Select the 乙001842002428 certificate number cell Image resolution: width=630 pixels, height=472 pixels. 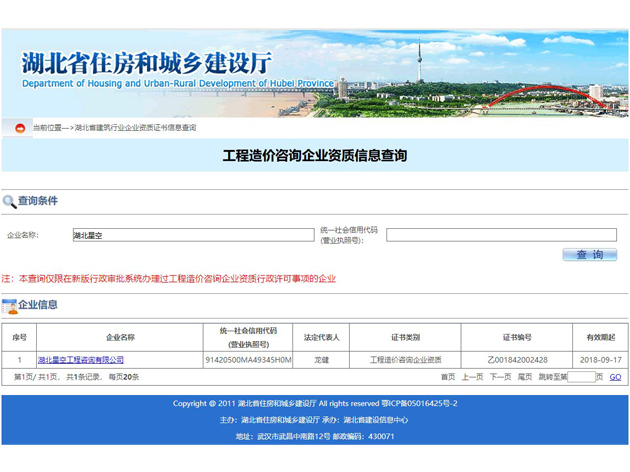click(x=517, y=360)
